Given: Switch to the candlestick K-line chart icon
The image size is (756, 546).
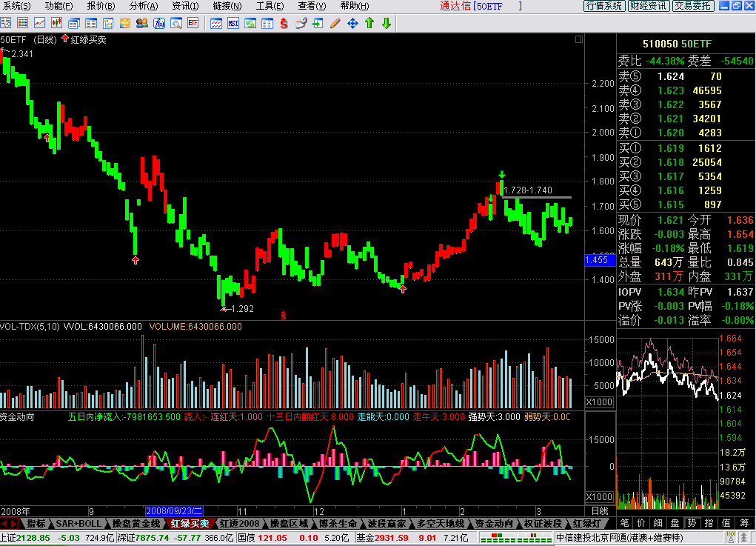Looking at the screenshot, I should click(x=56, y=23).
